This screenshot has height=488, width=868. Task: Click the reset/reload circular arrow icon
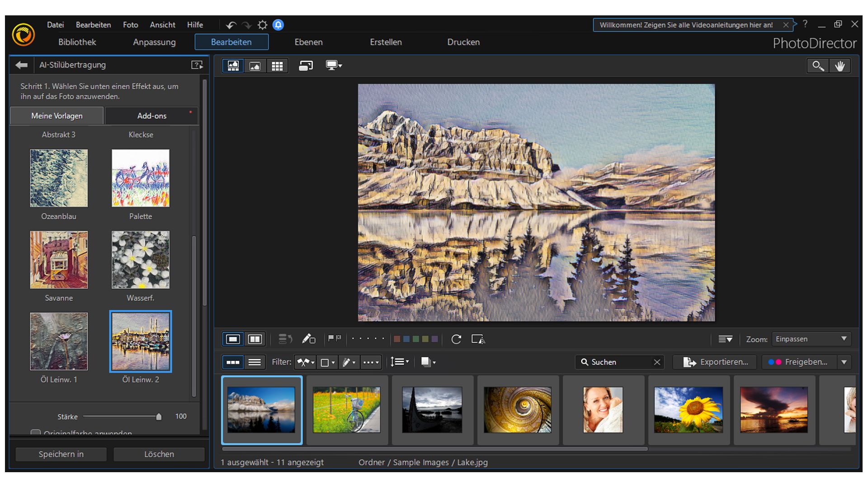pyautogui.click(x=457, y=339)
